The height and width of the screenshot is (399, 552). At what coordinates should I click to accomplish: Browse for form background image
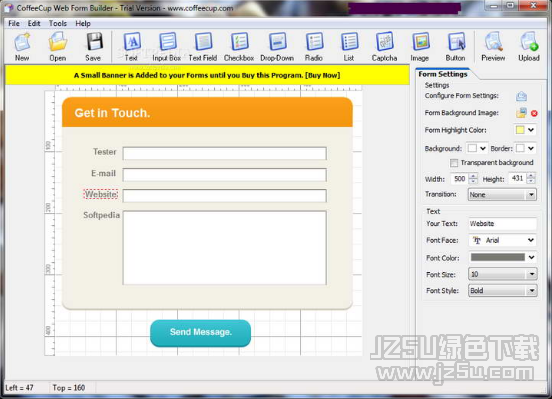(x=521, y=113)
